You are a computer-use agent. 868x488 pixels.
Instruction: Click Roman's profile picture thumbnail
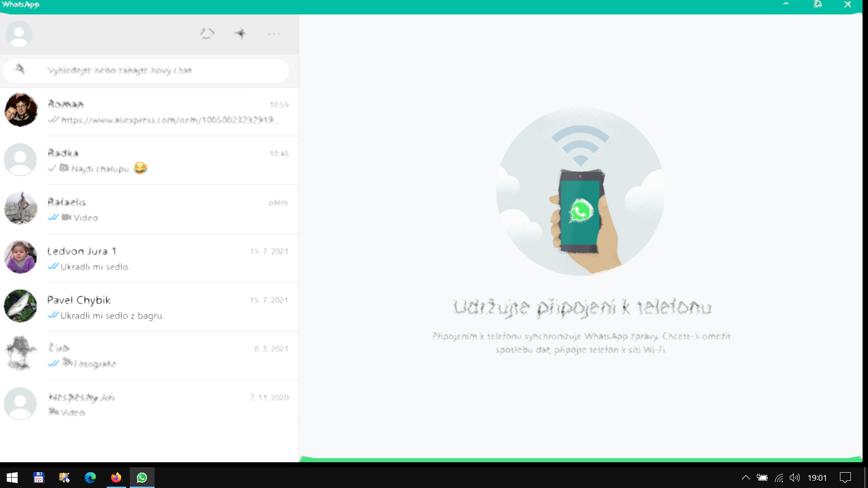(x=21, y=110)
